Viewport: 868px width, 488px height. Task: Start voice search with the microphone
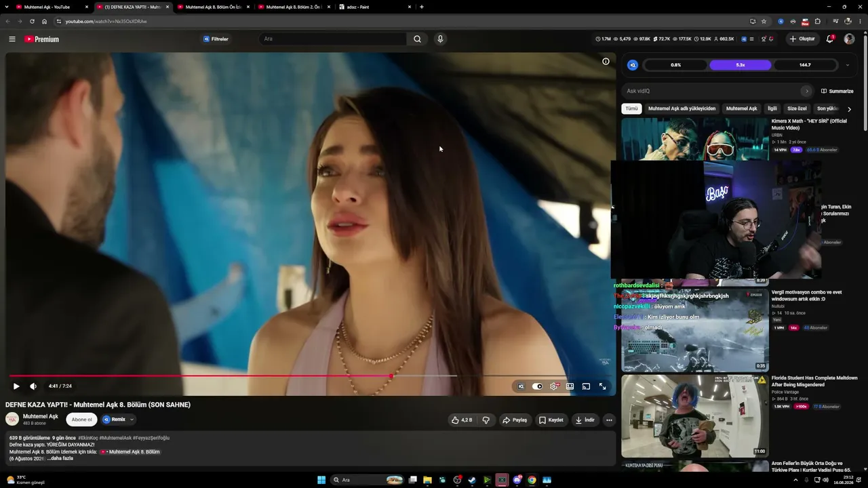pyautogui.click(x=440, y=39)
